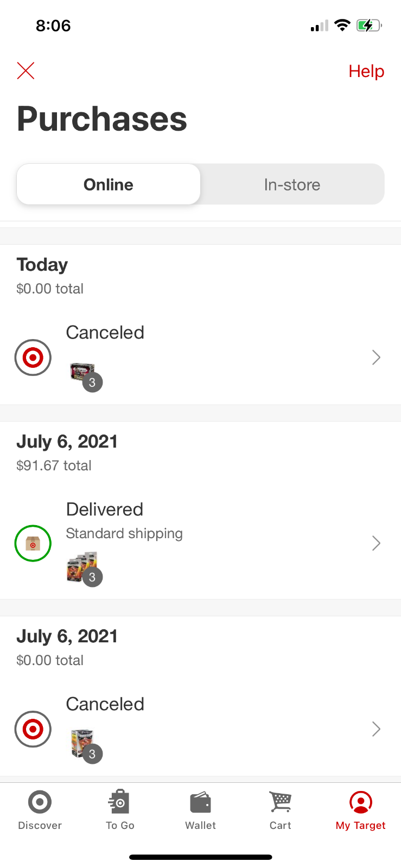The image size is (401, 868).
Task: Tap product thumbnail of July 6 canceled order
Action: [82, 743]
